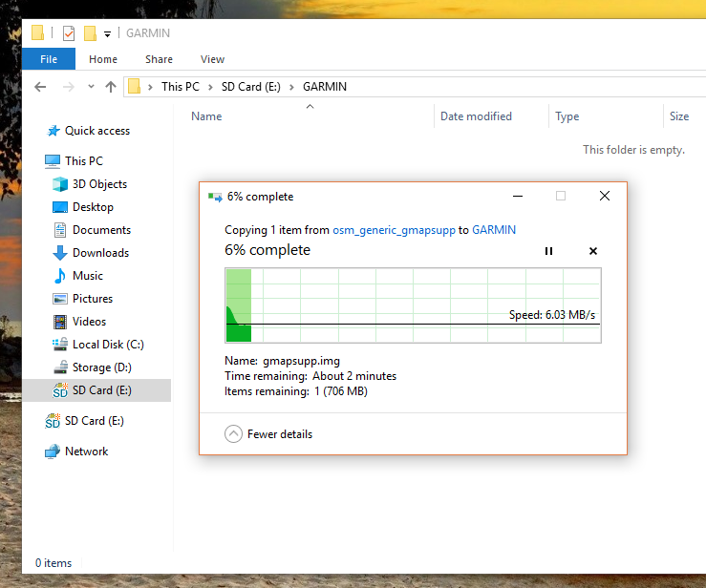The height and width of the screenshot is (588, 706).
Task: Collapse the dialog with Fewer details
Action: 268,434
